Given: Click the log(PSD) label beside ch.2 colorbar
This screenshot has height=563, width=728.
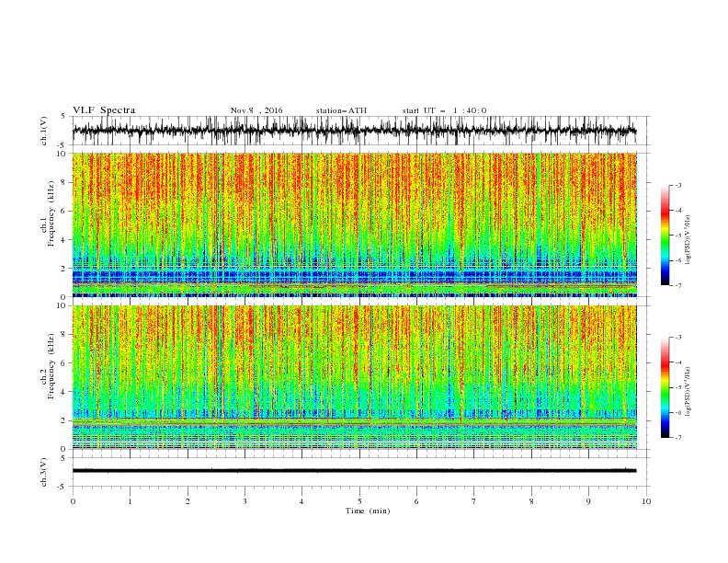Looking at the screenshot, I should 688,392.
